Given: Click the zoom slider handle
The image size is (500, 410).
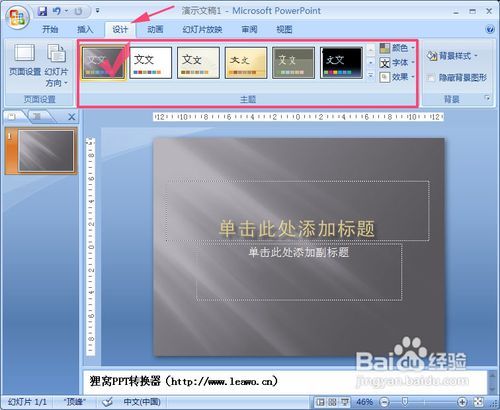Looking at the screenshot, I should click(x=405, y=402).
